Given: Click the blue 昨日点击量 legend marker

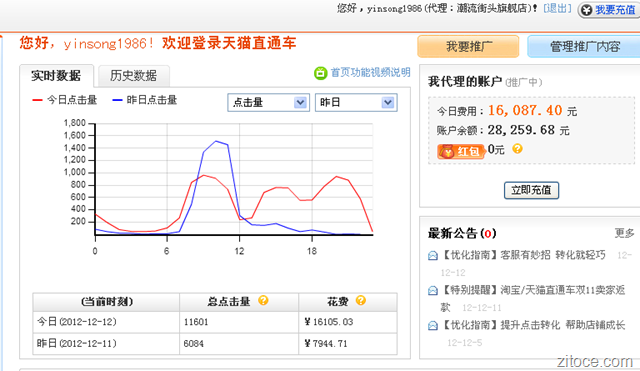Looking at the screenshot, I should [117, 100].
